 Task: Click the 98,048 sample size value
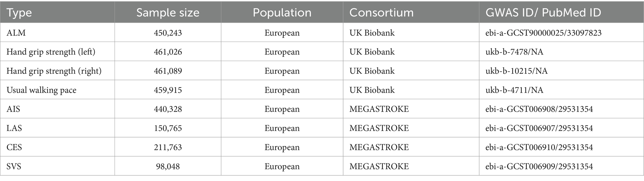tap(168, 166)
